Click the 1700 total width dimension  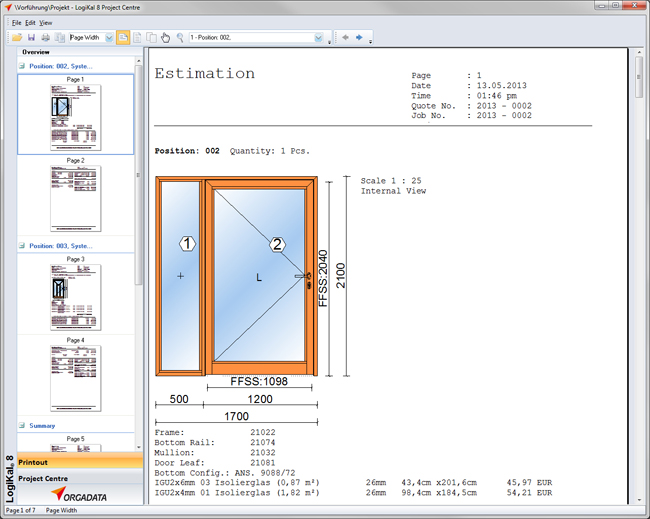[236, 416]
